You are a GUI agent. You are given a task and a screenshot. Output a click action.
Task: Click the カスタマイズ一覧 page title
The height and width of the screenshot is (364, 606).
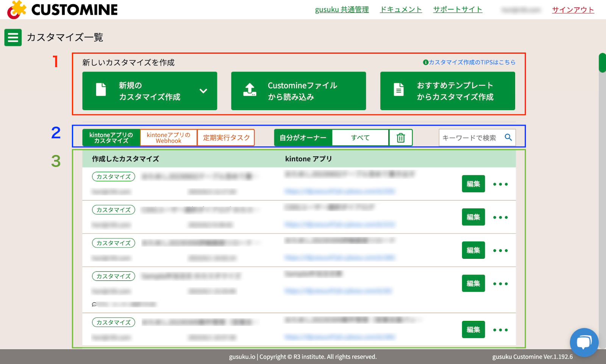[x=65, y=37]
